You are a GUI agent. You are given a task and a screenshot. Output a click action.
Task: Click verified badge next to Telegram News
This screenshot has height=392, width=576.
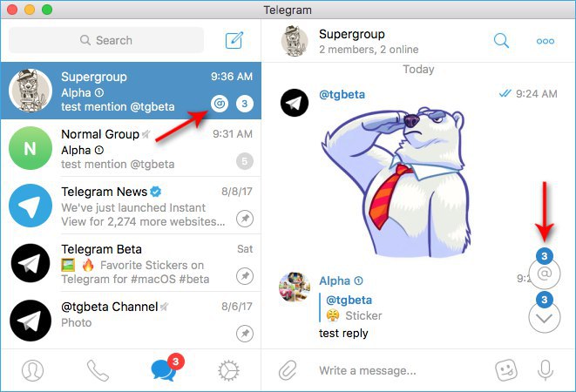coord(156,192)
